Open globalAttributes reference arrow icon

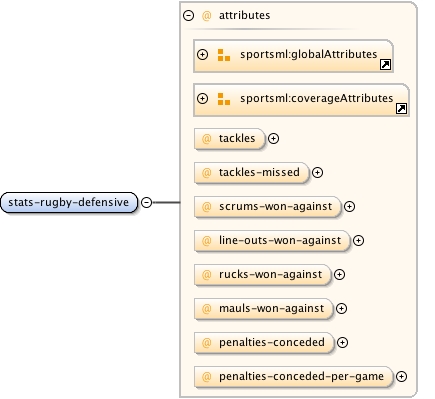[x=385, y=64]
